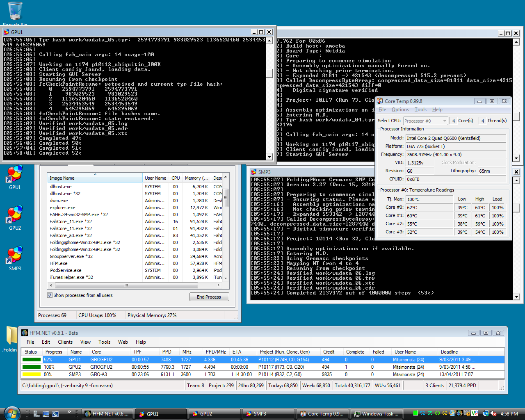Activate GPU1 taskbar button
The width and height of the screenshot is (525, 420).
pyautogui.click(x=162, y=414)
